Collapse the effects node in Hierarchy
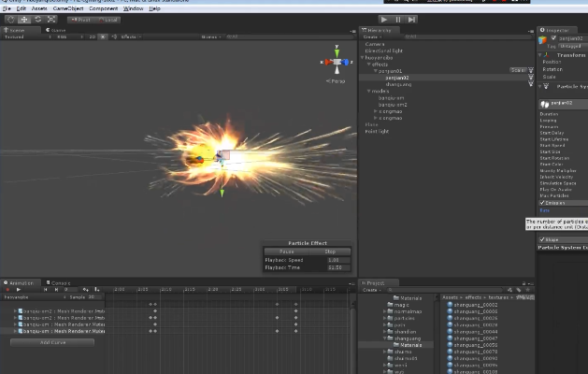588x374 pixels. [x=369, y=65]
